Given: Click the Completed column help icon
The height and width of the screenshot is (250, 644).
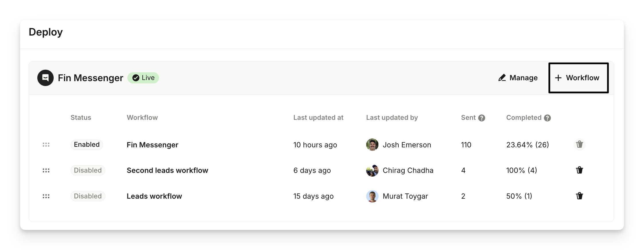Looking at the screenshot, I should (x=547, y=118).
